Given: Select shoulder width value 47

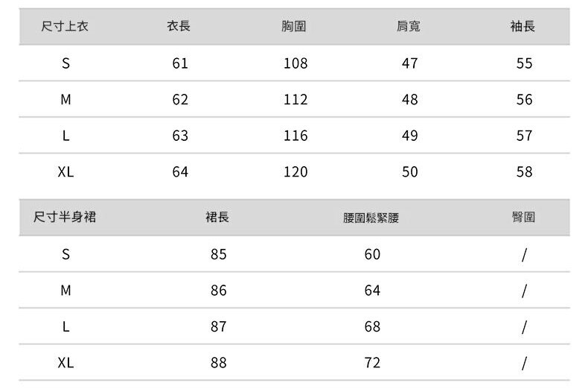Looking at the screenshot, I should [409, 63].
